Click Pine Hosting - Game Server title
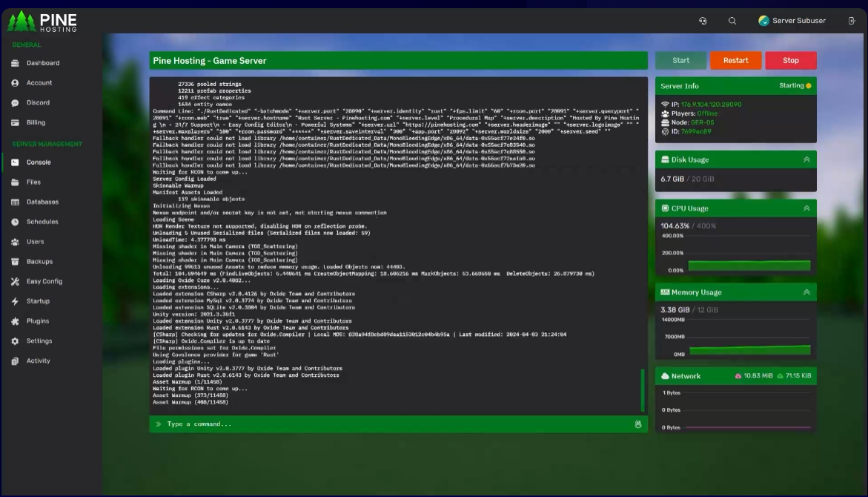 pyautogui.click(x=209, y=61)
